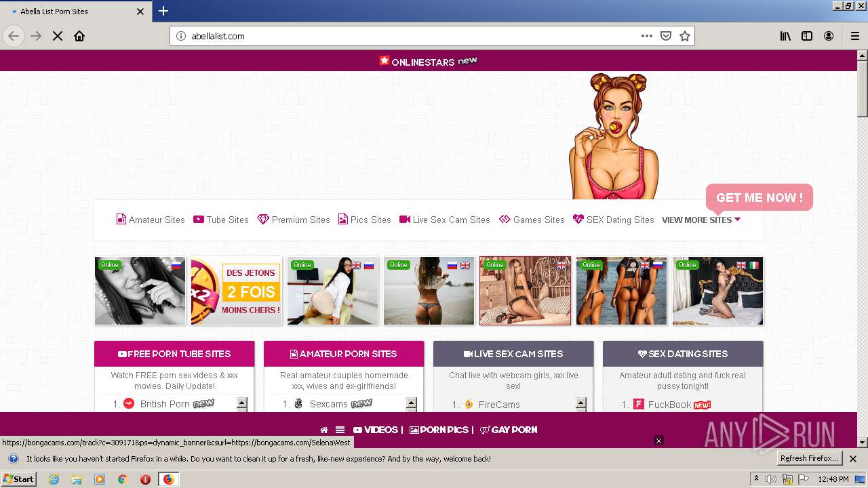Screen dimensions: 868x488
Task: Open VIDEOS in the bottom bar
Action: click(x=376, y=430)
